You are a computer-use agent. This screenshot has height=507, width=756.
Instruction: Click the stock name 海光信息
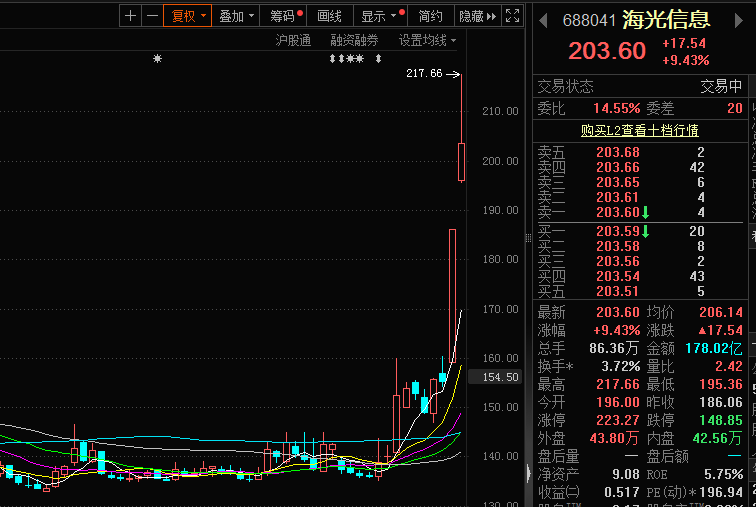pyautogui.click(x=666, y=20)
